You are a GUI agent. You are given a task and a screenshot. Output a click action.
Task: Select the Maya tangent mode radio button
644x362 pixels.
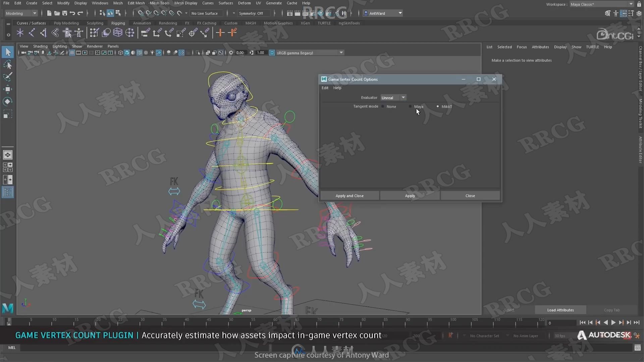pos(410,107)
